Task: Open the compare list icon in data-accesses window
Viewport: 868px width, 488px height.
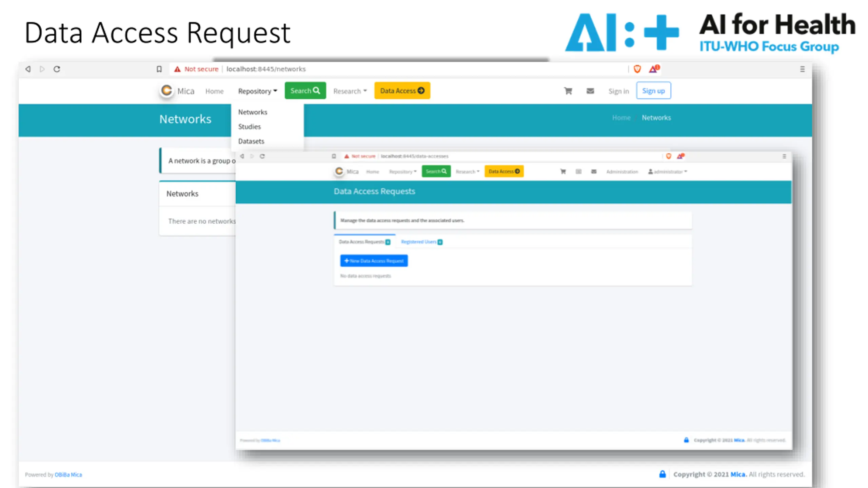Action: pos(578,171)
